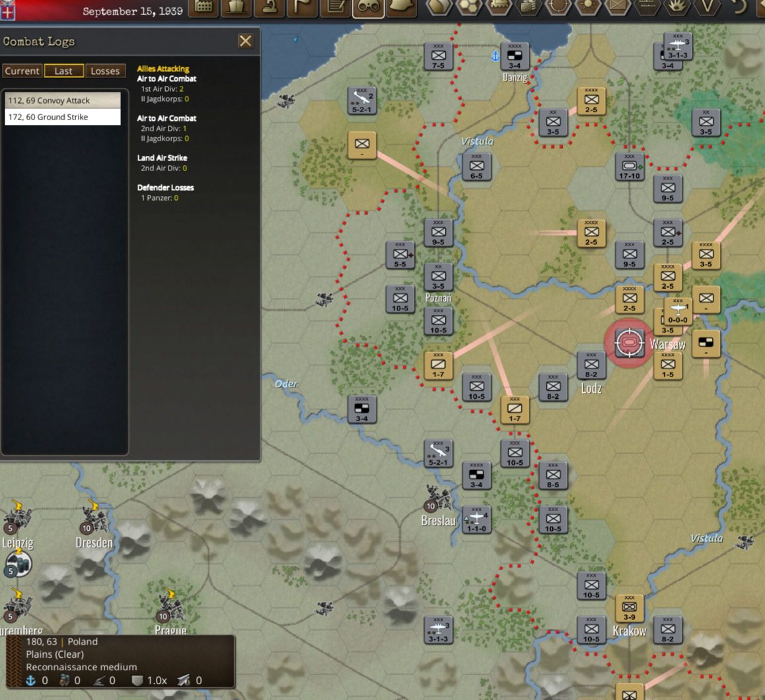Viewport: 765px width, 700px height.
Task: Toggle the hex grid overlay filter
Action: [x=468, y=7]
